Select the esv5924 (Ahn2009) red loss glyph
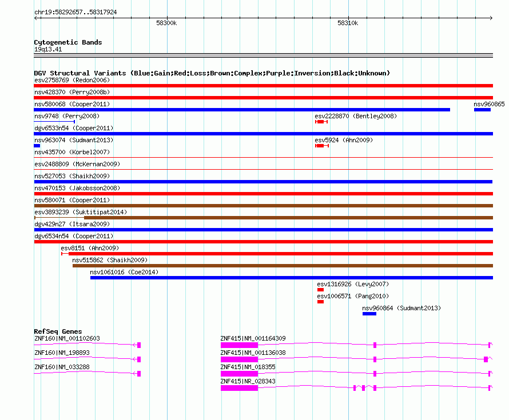 321,146
